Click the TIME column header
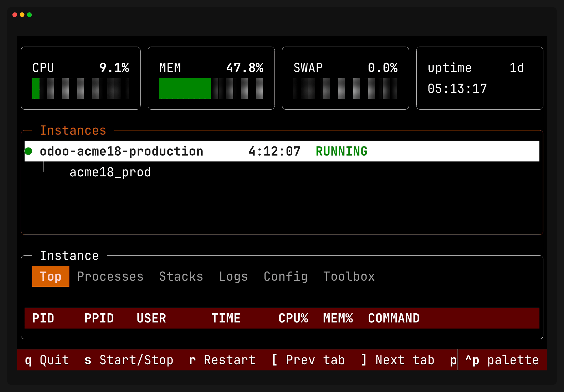Image resolution: width=564 pixels, height=392 pixels. tap(226, 318)
